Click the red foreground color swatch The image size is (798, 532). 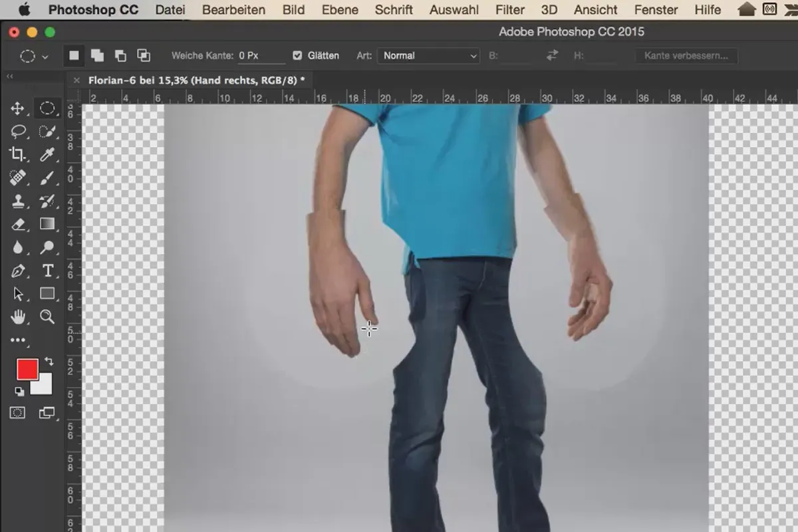click(x=27, y=369)
